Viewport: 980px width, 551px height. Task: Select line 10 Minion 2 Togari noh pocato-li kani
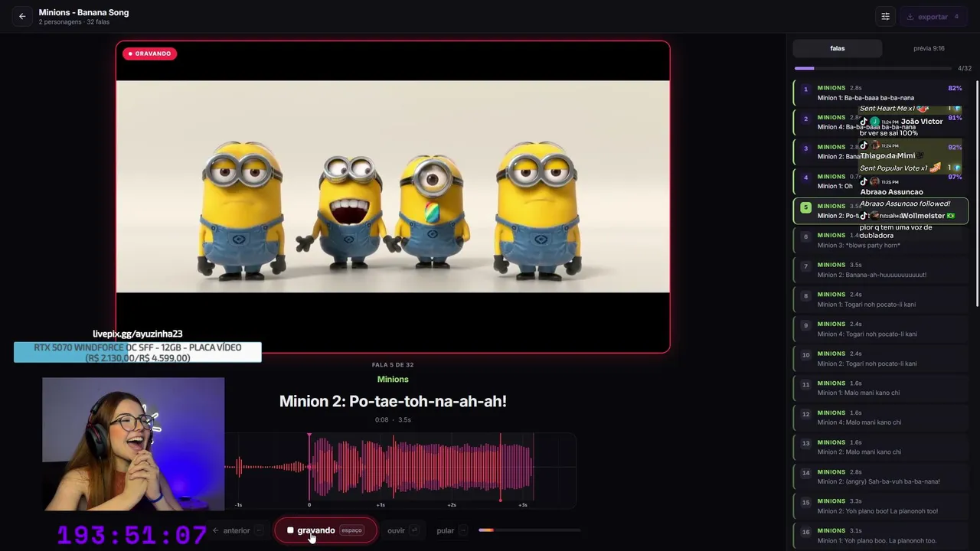(881, 358)
